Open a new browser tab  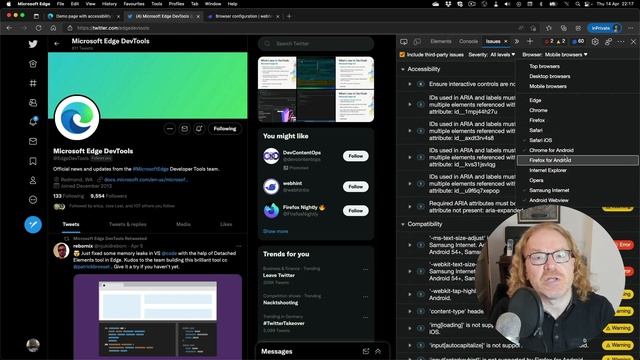pos(289,16)
